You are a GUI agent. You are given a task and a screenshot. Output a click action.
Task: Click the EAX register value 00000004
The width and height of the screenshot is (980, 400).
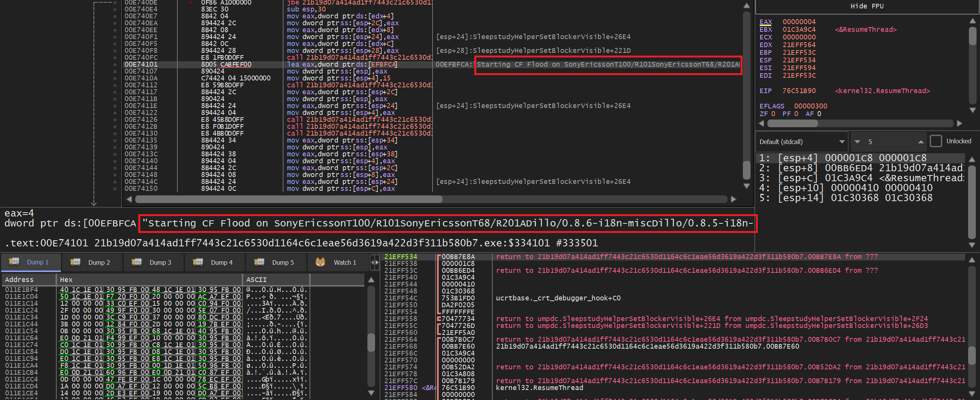coord(799,22)
